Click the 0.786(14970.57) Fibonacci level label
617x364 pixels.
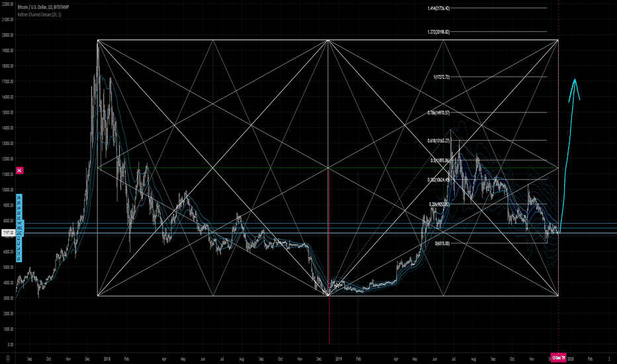438,113
